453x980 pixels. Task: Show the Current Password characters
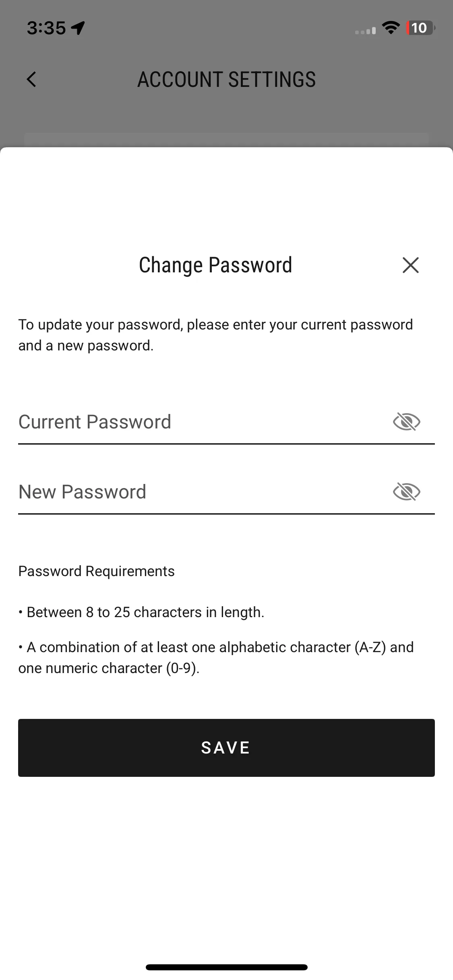click(x=406, y=422)
